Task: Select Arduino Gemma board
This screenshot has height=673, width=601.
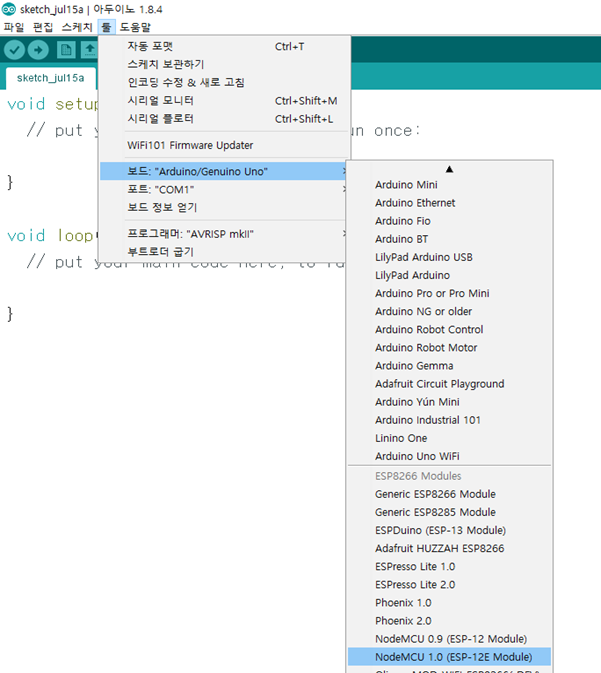Action: [449, 366]
